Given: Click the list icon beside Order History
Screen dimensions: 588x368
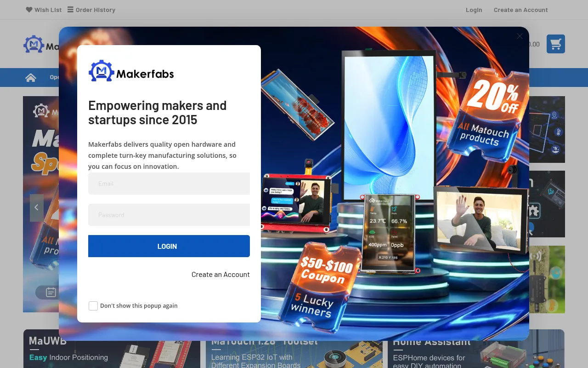Looking at the screenshot, I should [x=70, y=9].
